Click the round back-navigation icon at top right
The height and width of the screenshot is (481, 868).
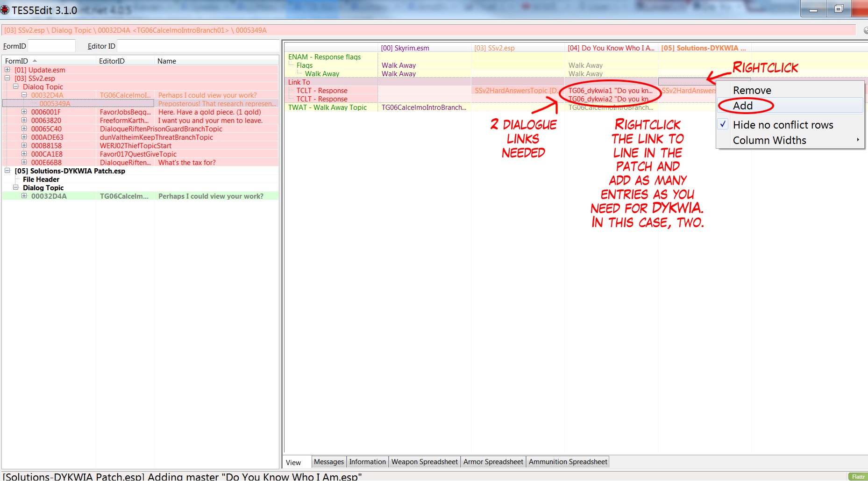pyautogui.click(x=865, y=30)
